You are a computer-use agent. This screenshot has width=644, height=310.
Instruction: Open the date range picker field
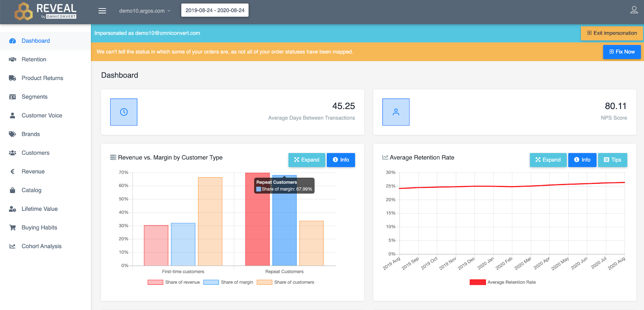215,10
